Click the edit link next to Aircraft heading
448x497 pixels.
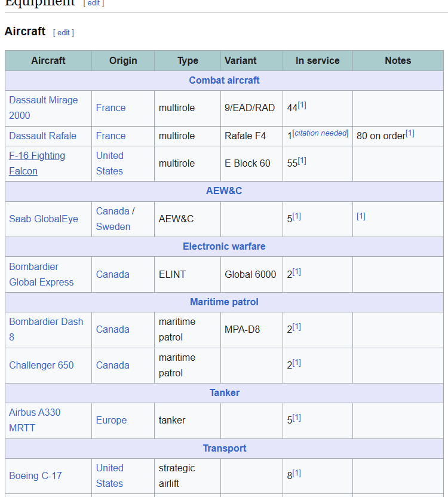pos(63,33)
